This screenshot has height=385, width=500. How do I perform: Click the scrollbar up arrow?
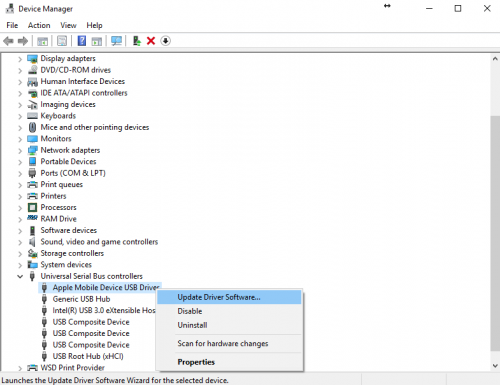pyautogui.click(x=495, y=59)
